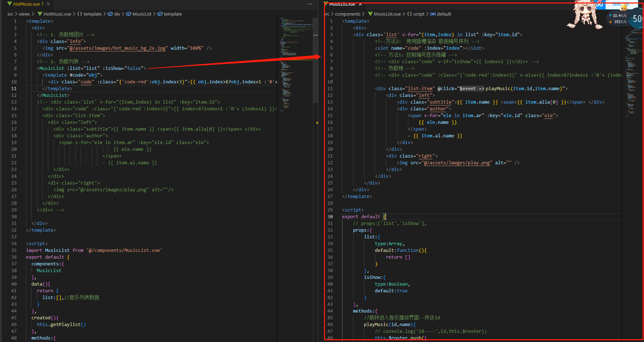Viewport: 644px width, 342px height.
Task: Open the src breadcrumb in HotMusic editor
Action: tap(10, 14)
